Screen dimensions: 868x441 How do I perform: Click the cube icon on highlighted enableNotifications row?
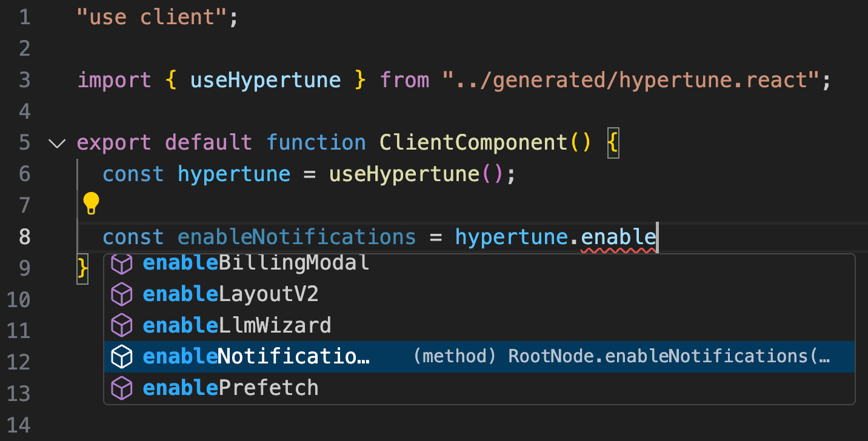click(x=122, y=357)
